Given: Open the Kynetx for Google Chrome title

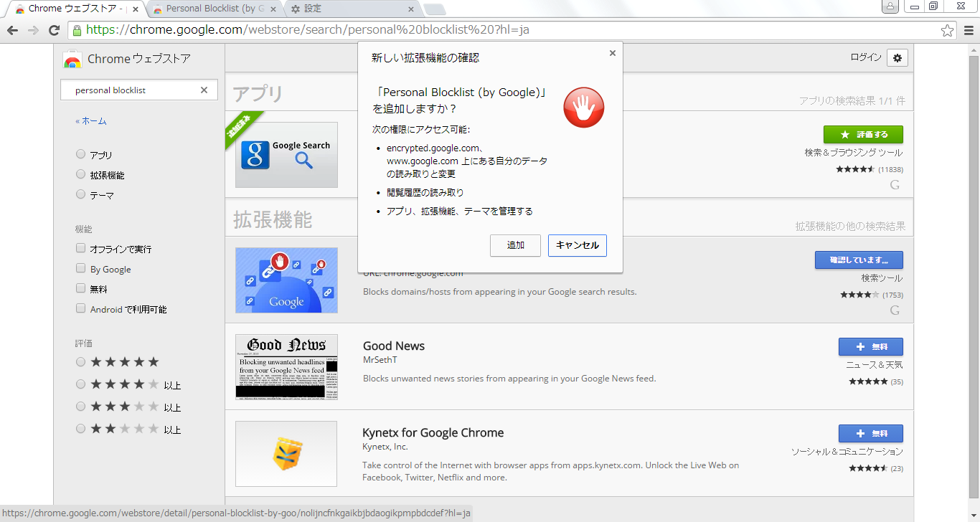Looking at the screenshot, I should pyautogui.click(x=433, y=432).
